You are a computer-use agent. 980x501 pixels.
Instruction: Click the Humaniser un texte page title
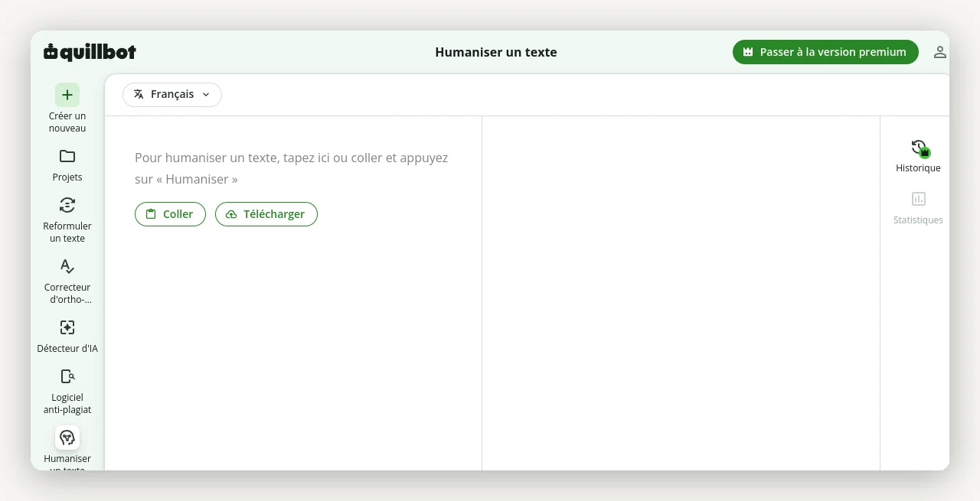click(x=496, y=52)
